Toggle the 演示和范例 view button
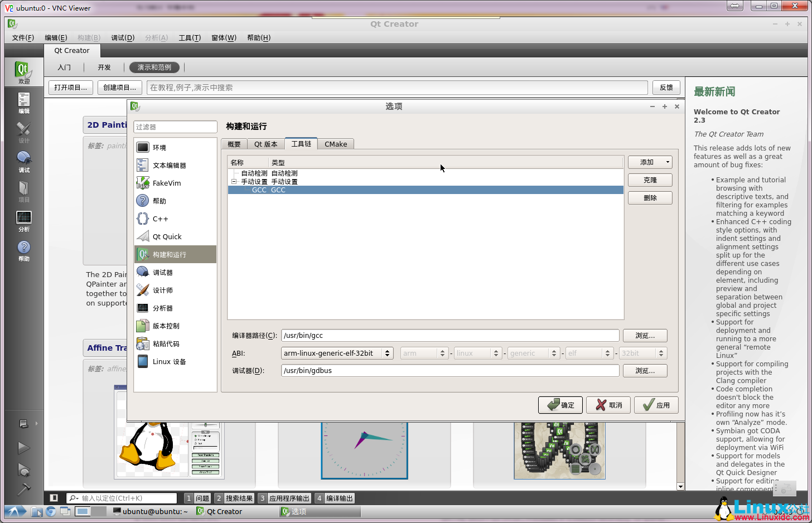 [x=154, y=67]
